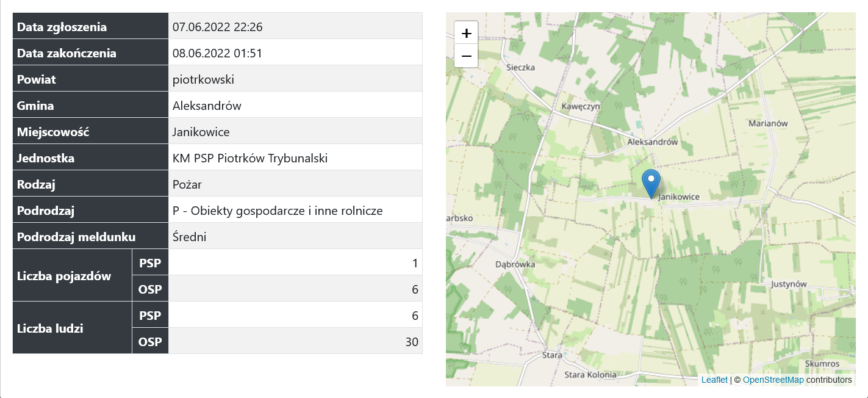The image size is (868, 398).
Task: Select the report date 07.06.2022 22:26 cell
Action: (295, 26)
